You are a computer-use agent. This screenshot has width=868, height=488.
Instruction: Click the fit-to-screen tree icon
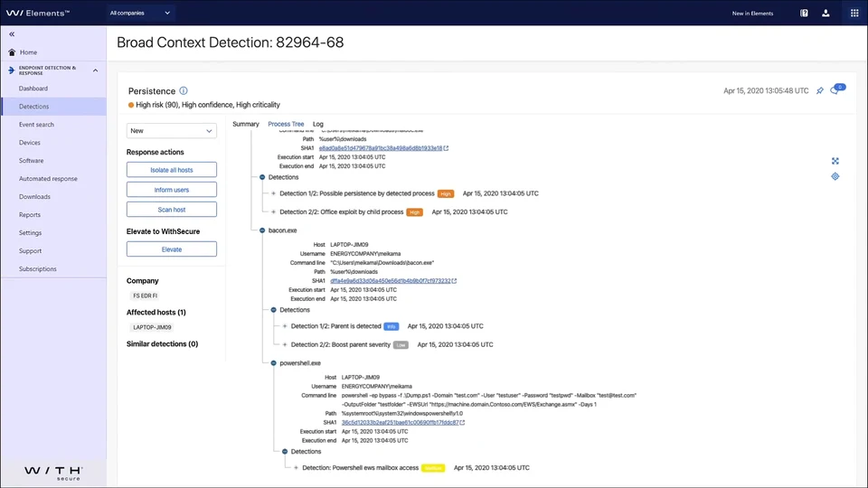pyautogui.click(x=835, y=161)
